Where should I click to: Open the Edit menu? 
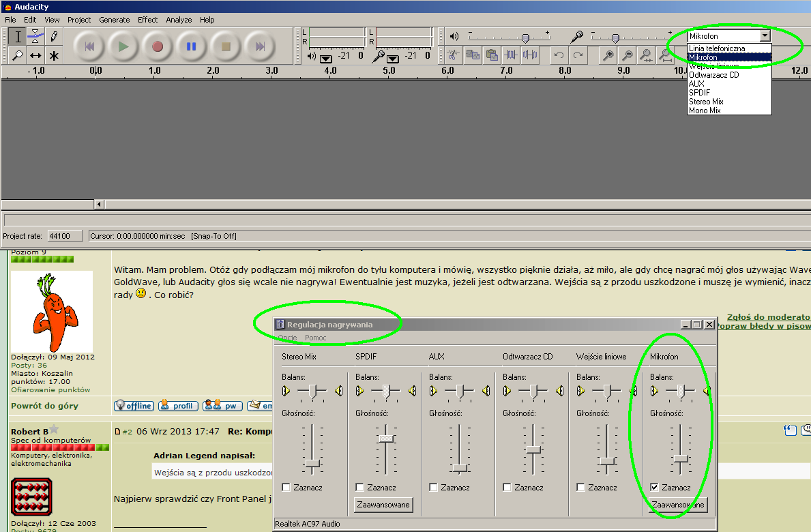(30, 20)
